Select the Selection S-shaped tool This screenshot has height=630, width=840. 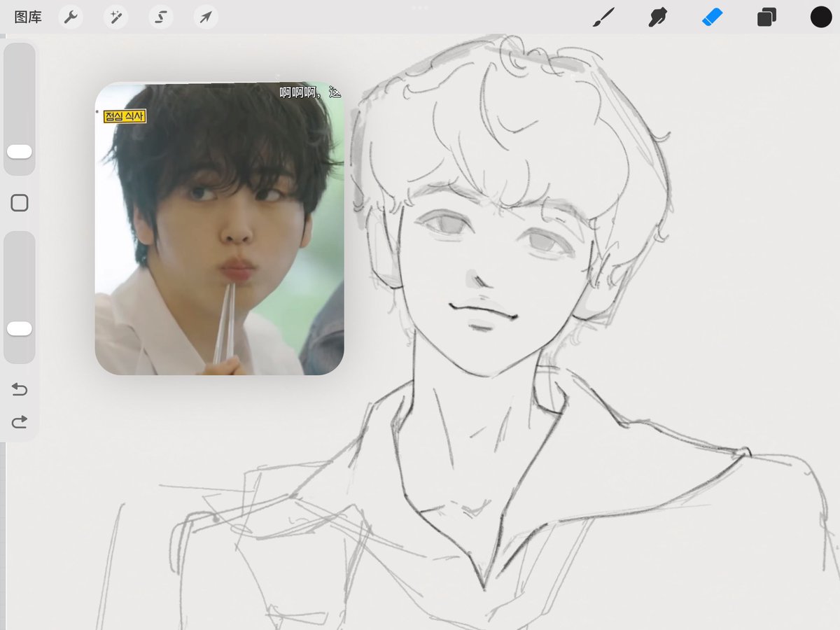161,17
